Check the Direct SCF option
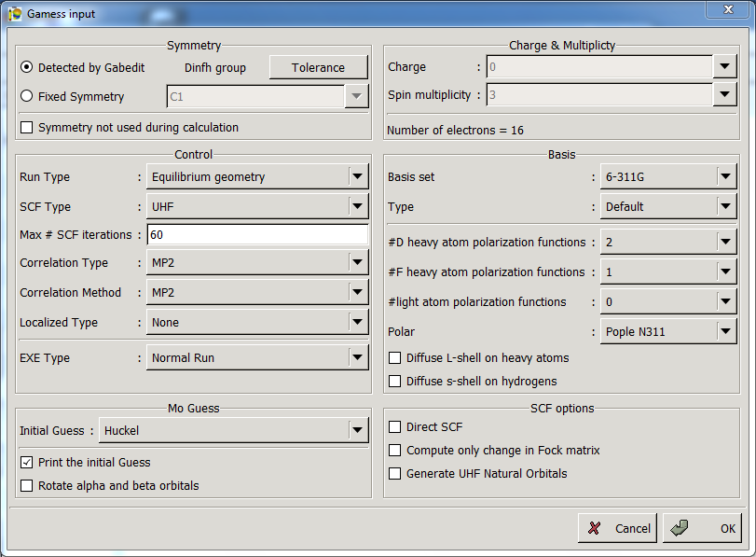This screenshot has width=756, height=557. [395, 426]
